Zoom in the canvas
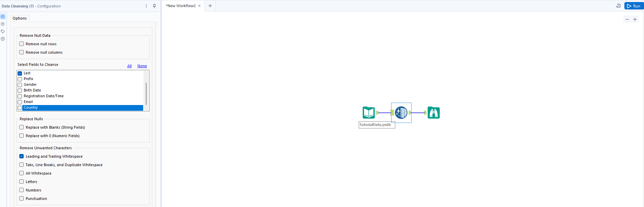 (635, 19)
